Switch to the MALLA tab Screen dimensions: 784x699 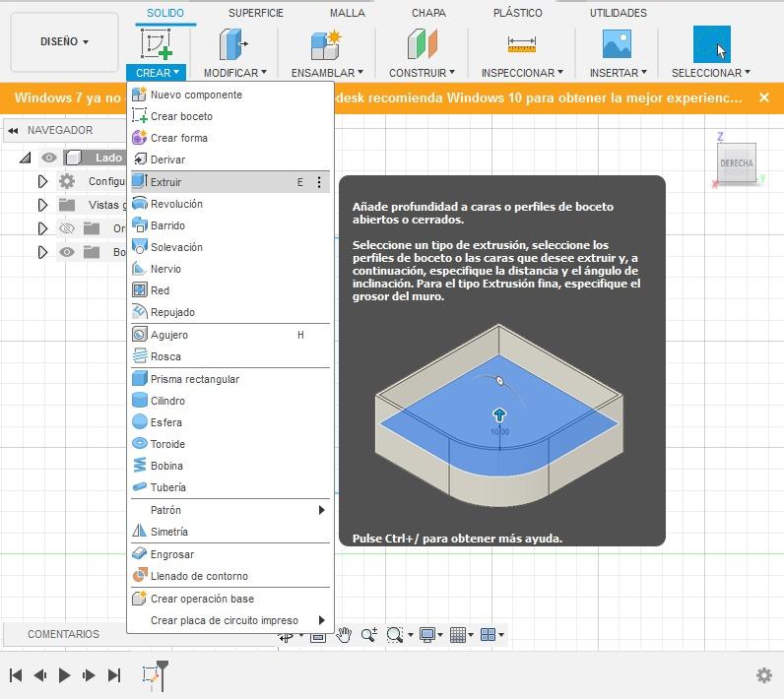(347, 13)
